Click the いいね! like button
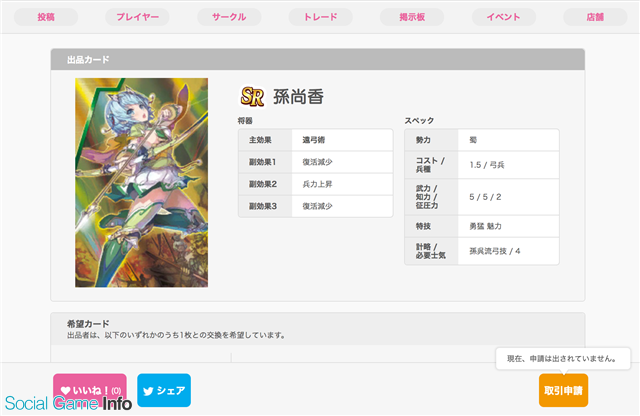The height and width of the screenshot is (416, 640). (90, 390)
